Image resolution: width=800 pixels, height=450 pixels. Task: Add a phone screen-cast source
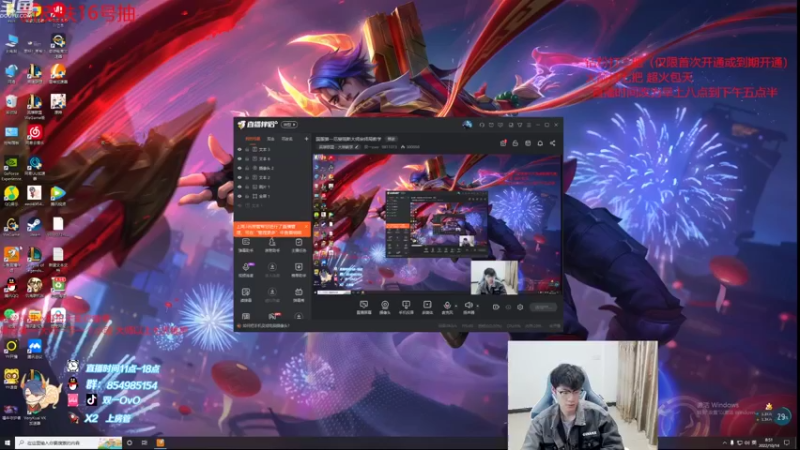(406, 307)
